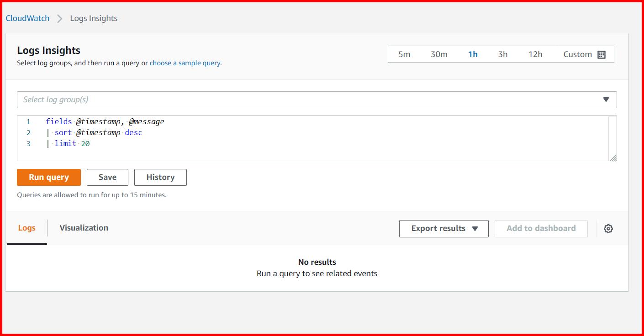Navigate to CloudWatch via breadcrumb link
644x336 pixels.
tap(27, 18)
